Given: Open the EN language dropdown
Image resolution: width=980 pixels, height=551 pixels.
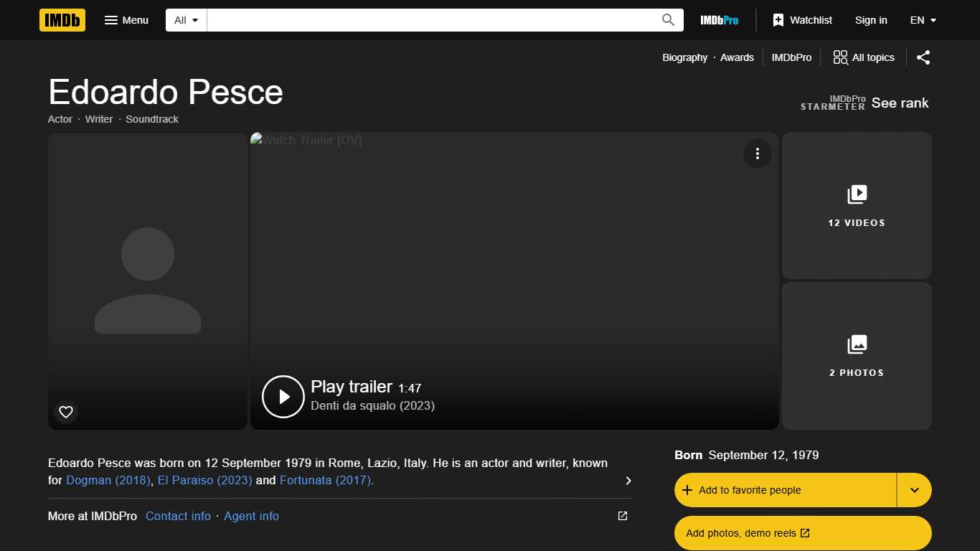Looking at the screenshot, I should click(x=923, y=20).
